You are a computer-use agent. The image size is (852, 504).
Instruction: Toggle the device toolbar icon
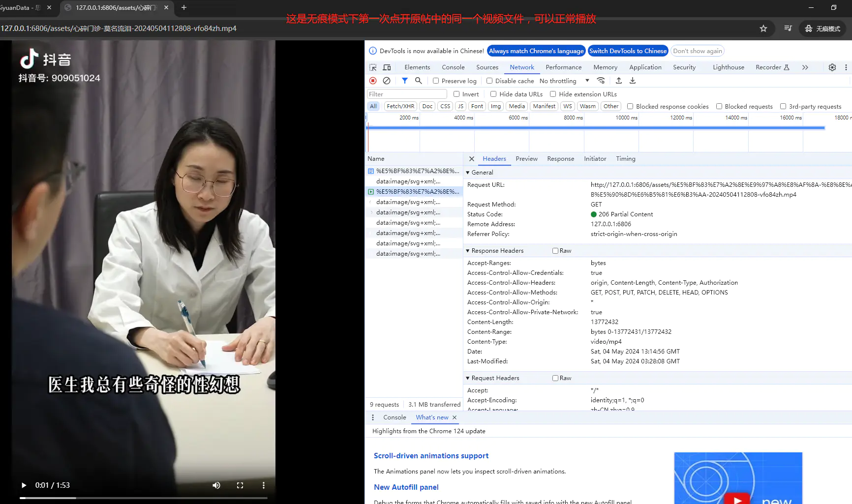point(387,67)
